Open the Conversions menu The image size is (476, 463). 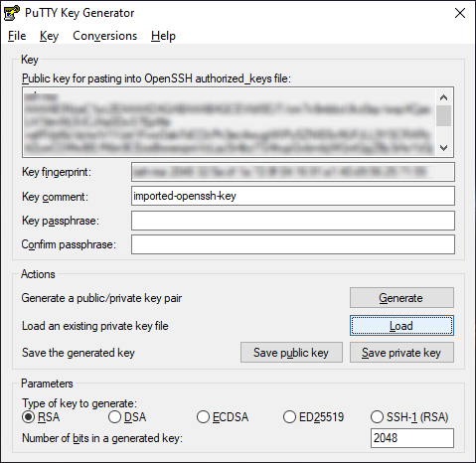pyautogui.click(x=104, y=36)
